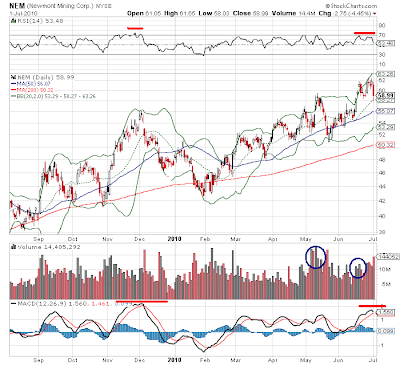Click the -1 level on MACD axis
The height and width of the screenshot is (365, 400).
tap(382, 346)
